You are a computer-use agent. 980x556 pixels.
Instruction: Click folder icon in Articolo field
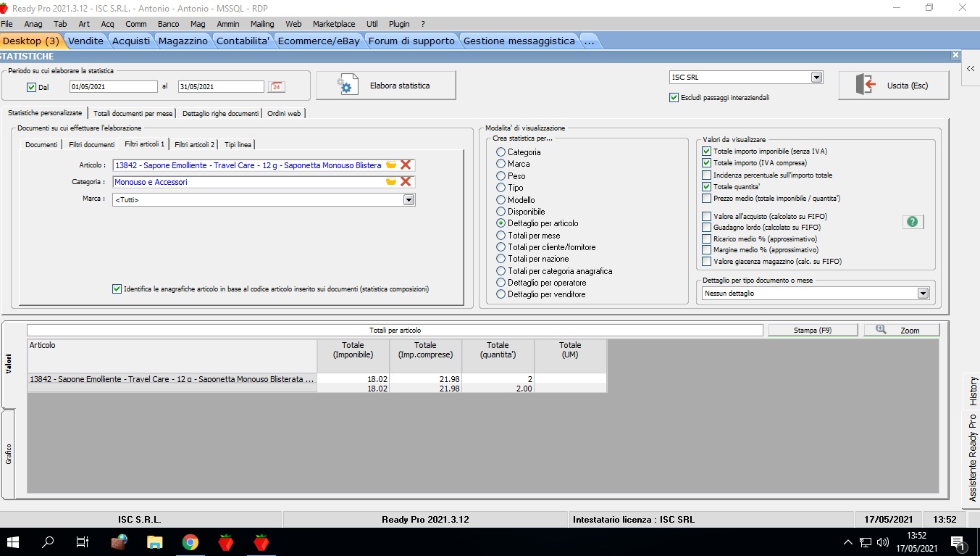pyautogui.click(x=391, y=165)
